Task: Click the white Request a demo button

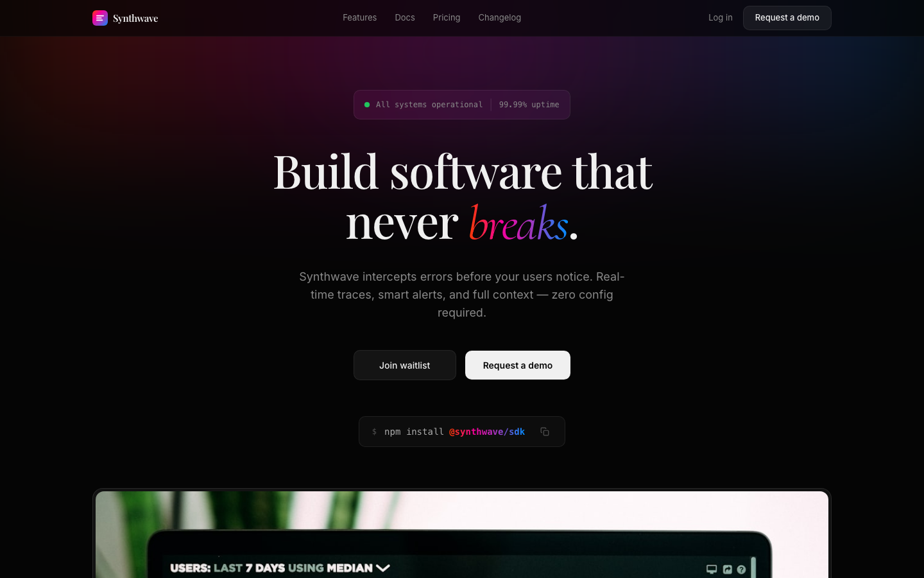Action: [x=518, y=365]
